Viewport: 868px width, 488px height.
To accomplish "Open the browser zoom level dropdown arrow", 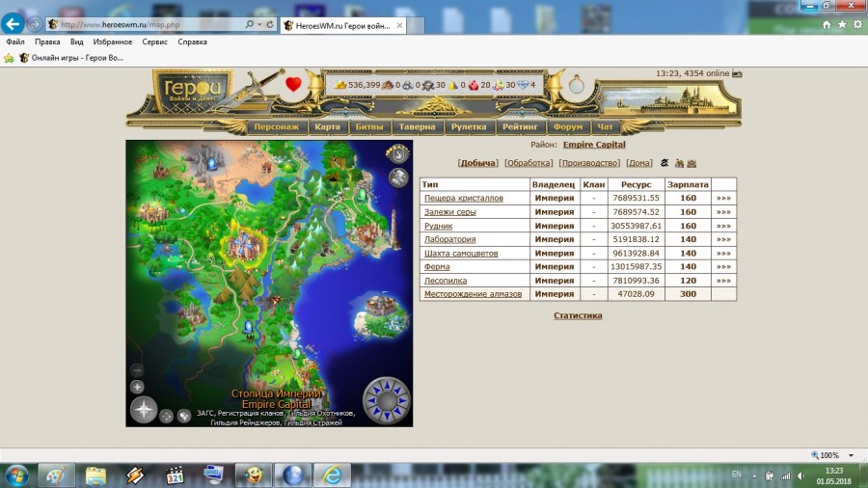I will tap(851, 455).
